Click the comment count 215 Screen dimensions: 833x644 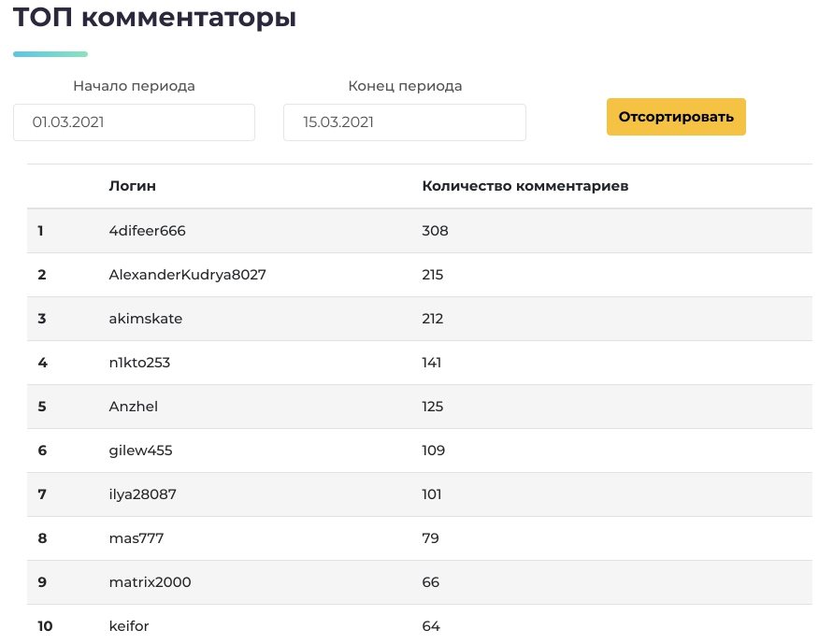click(433, 275)
